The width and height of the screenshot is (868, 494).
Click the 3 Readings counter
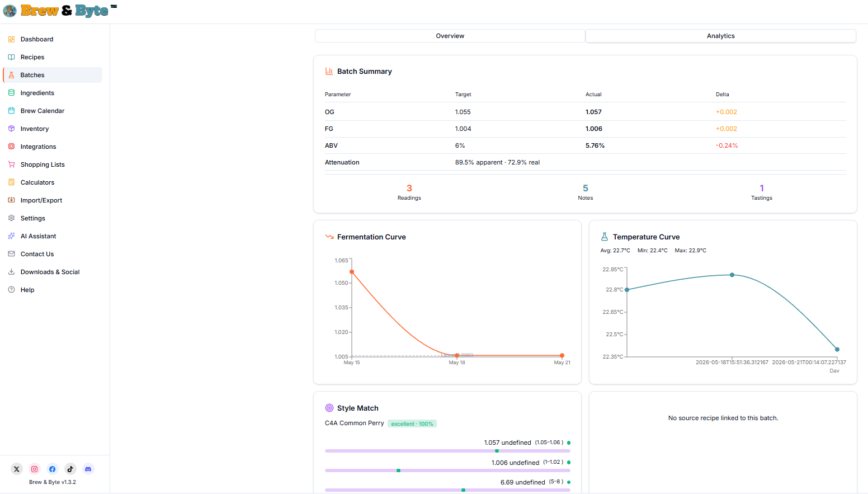[409, 192]
